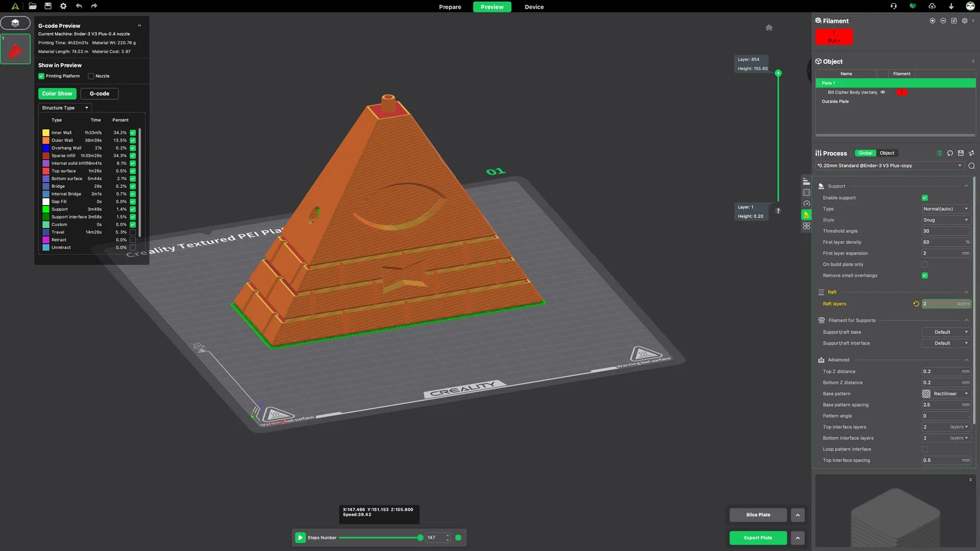Select the plate 1 thumbnail
The image size is (980, 551).
tap(15, 49)
